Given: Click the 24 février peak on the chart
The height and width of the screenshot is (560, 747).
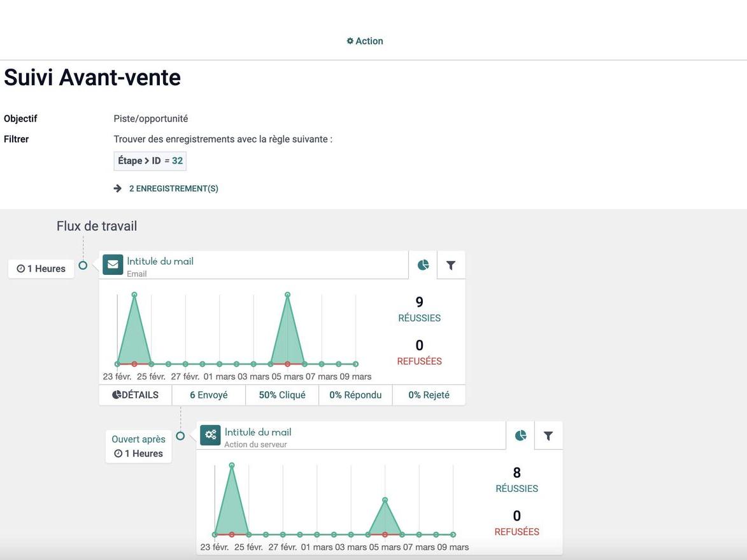Looking at the screenshot, I should pyautogui.click(x=134, y=295).
